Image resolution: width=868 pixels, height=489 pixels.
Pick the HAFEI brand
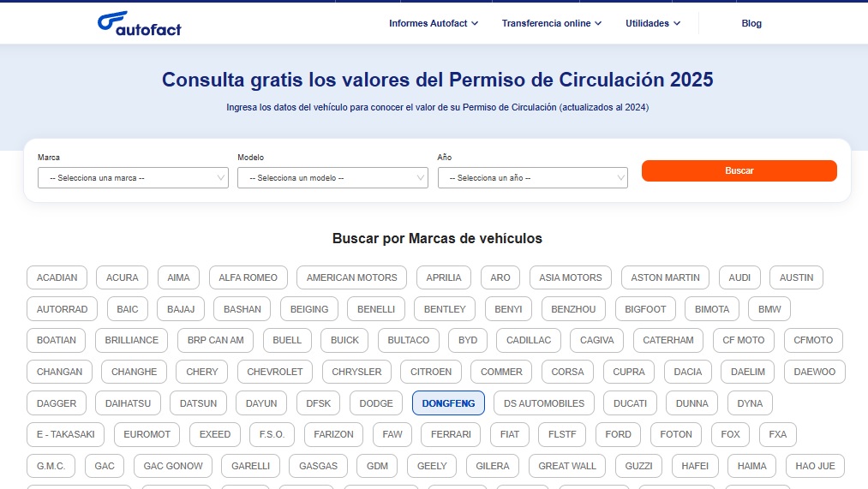(695, 467)
